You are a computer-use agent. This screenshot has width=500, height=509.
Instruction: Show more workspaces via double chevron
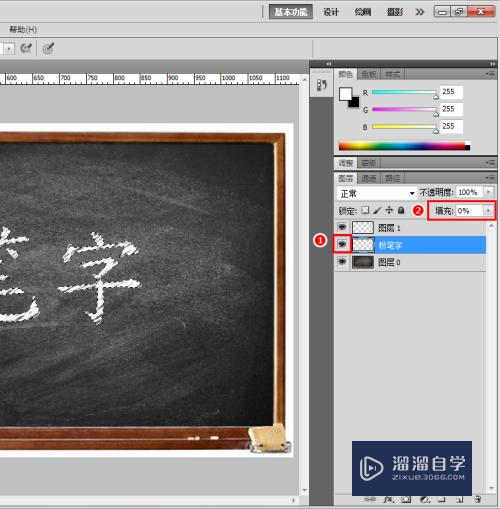coord(420,12)
